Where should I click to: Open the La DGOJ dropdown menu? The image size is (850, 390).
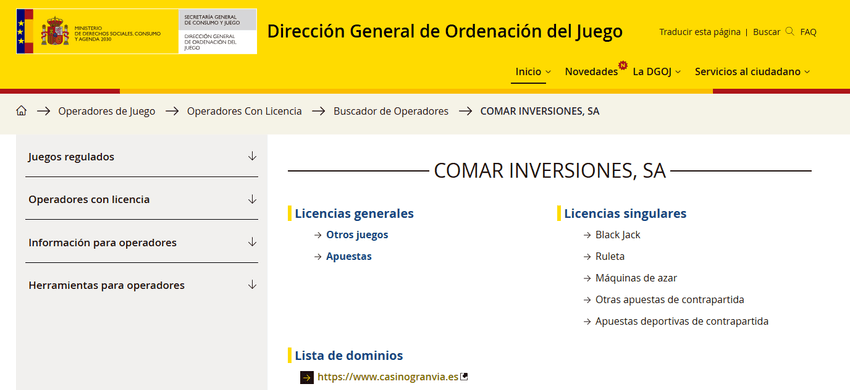[x=656, y=72]
